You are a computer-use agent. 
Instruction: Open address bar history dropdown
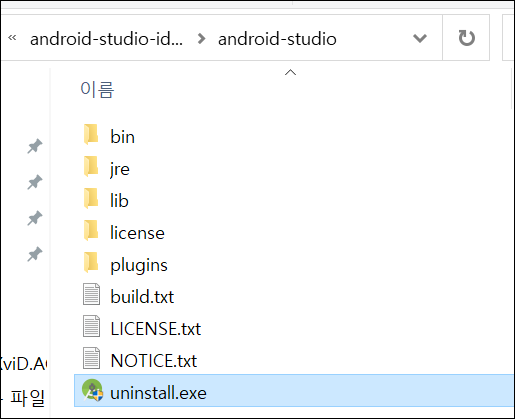tap(420, 38)
